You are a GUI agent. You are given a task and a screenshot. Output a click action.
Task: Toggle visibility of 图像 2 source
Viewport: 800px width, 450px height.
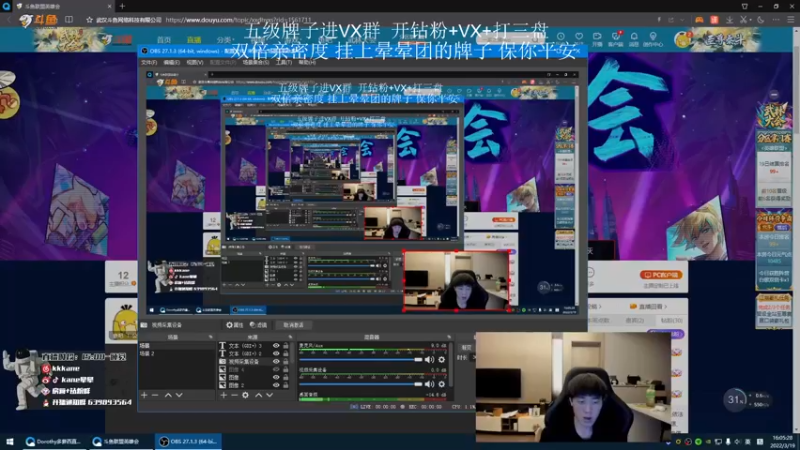tap(276, 385)
